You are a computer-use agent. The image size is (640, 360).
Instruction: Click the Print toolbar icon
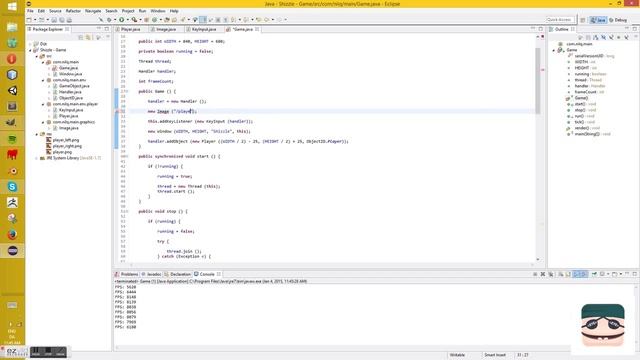click(69, 20)
